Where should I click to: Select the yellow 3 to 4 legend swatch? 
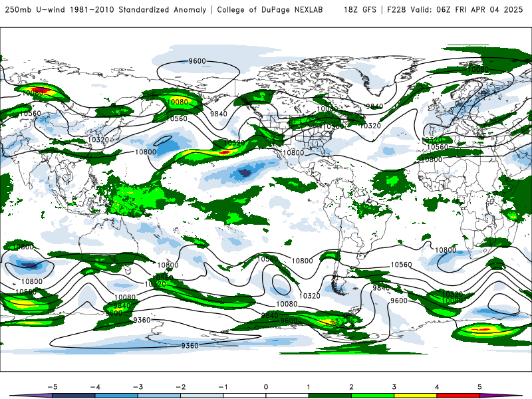416,396
